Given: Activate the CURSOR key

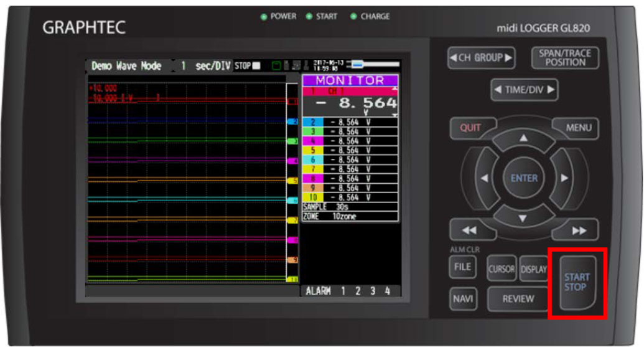Looking at the screenshot, I should tap(501, 269).
